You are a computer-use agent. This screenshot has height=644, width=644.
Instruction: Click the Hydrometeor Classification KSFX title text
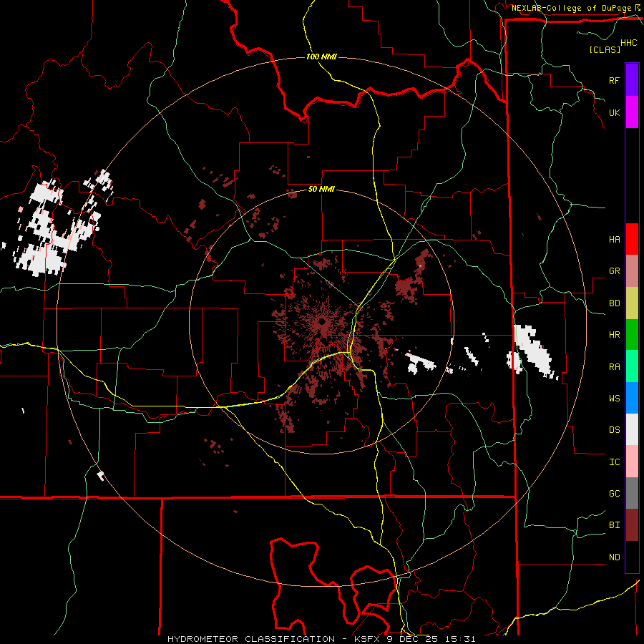point(321,639)
